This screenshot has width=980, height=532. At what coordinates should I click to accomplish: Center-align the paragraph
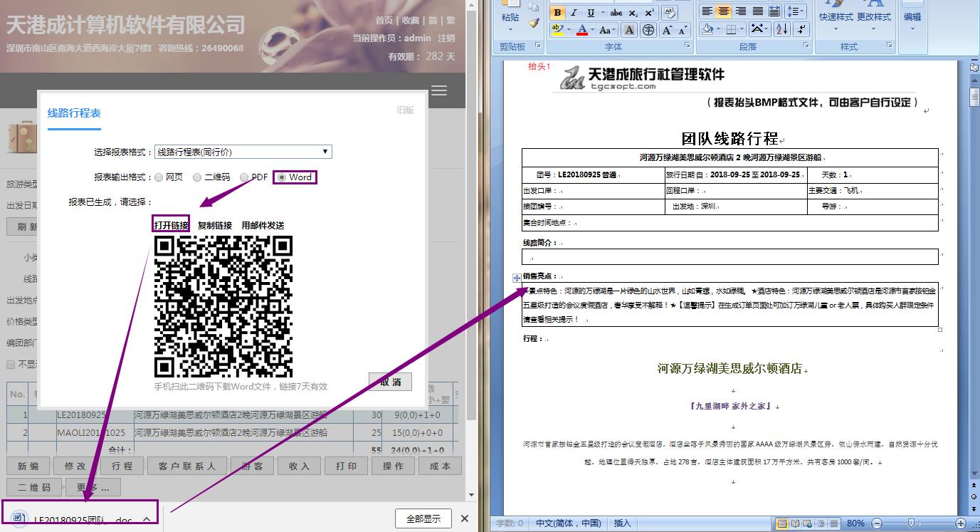tap(723, 11)
